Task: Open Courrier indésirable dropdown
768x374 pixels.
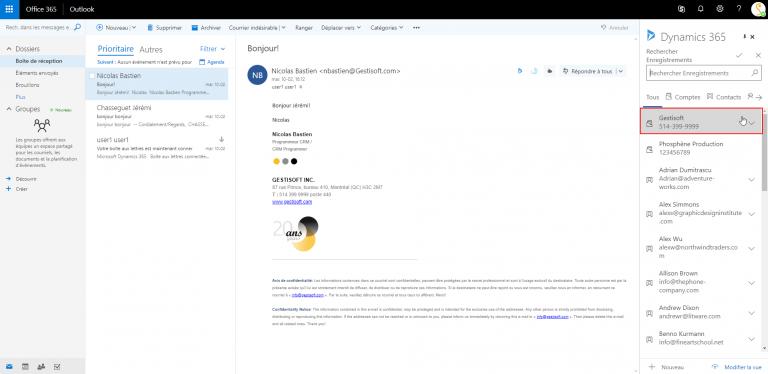Action: click(284, 28)
